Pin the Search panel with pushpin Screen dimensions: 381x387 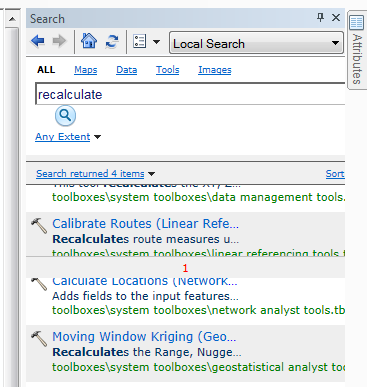coord(320,17)
